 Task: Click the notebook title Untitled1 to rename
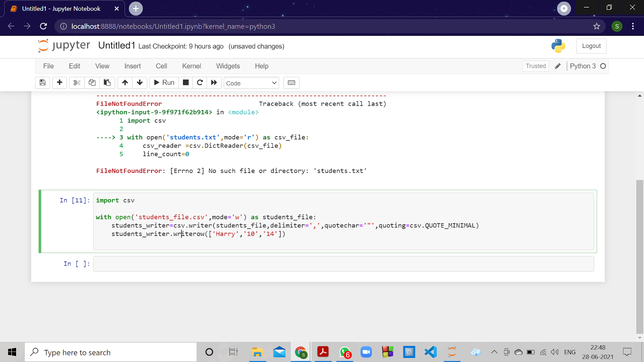(x=116, y=45)
